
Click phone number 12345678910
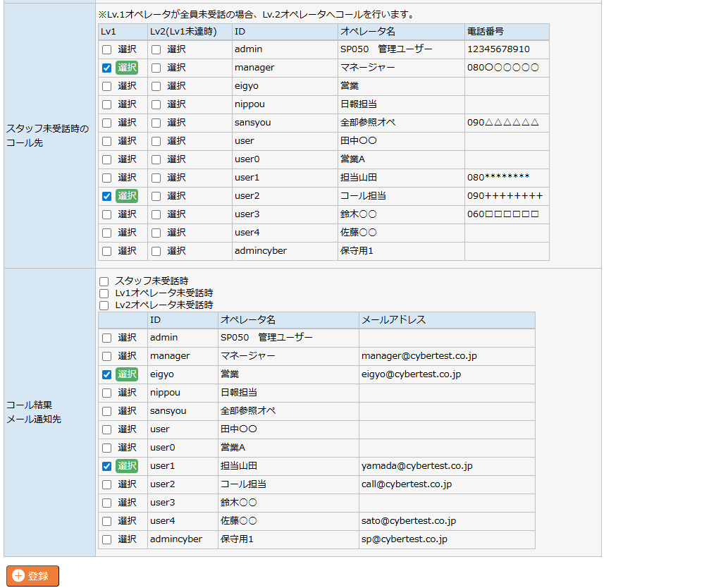[498, 49]
